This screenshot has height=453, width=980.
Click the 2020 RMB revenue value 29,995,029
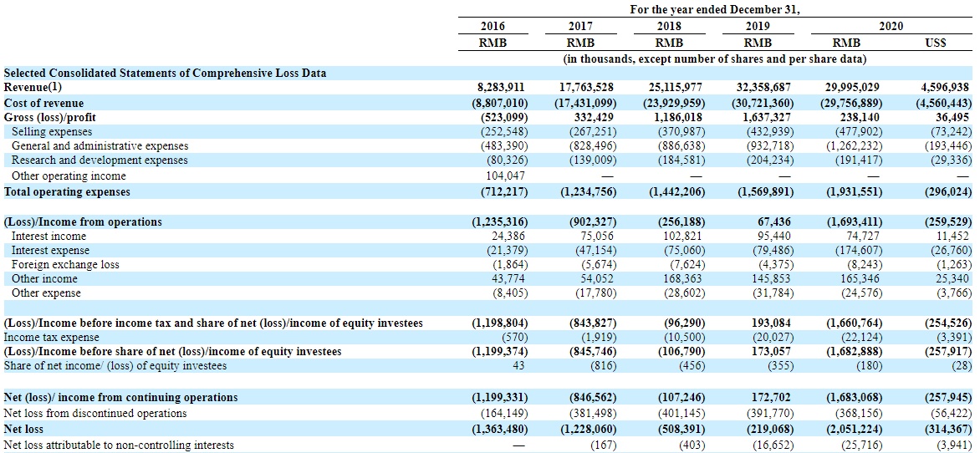click(x=846, y=87)
